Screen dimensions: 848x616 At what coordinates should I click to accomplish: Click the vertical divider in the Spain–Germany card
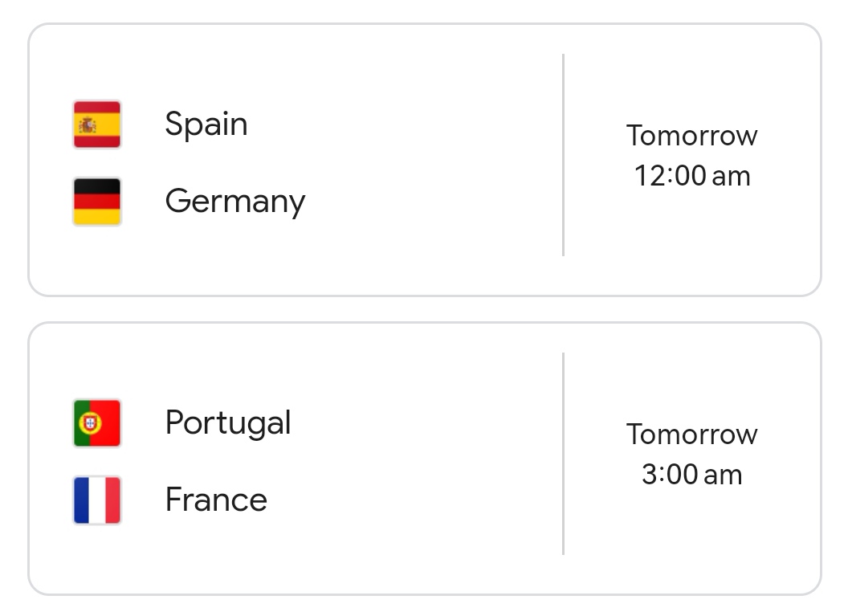click(x=563, y=155)
